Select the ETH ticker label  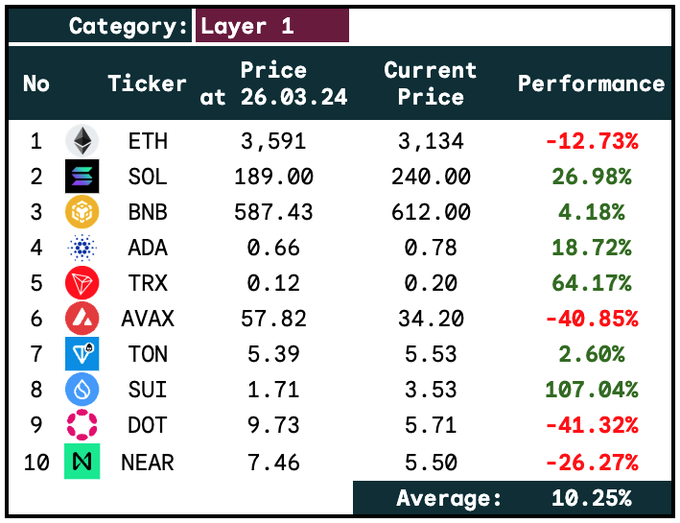pos(148,141)
